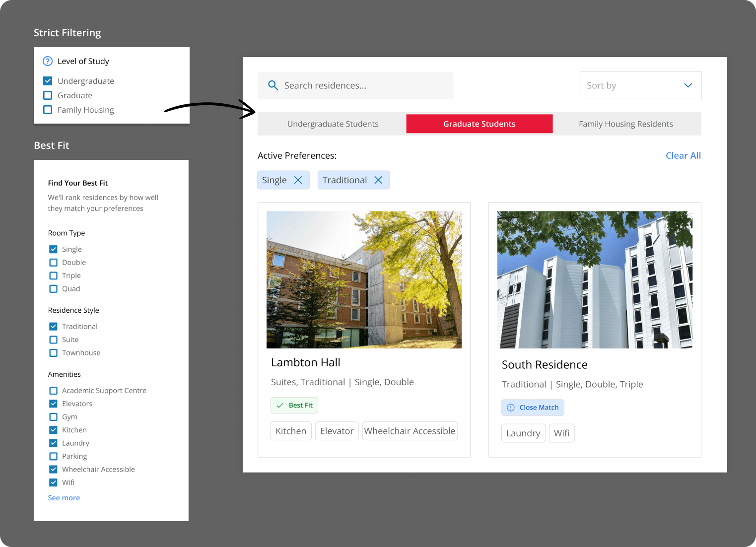The height and width of the screenshot is (547, 756).
Task: Uncheck the Undergraduate checkbox
Action: coord(48,81)
